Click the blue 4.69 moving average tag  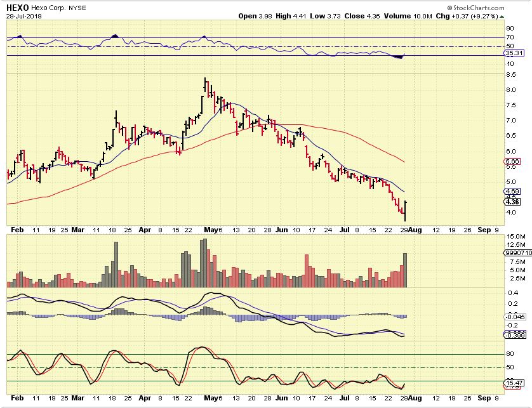[x=513, y=191]
